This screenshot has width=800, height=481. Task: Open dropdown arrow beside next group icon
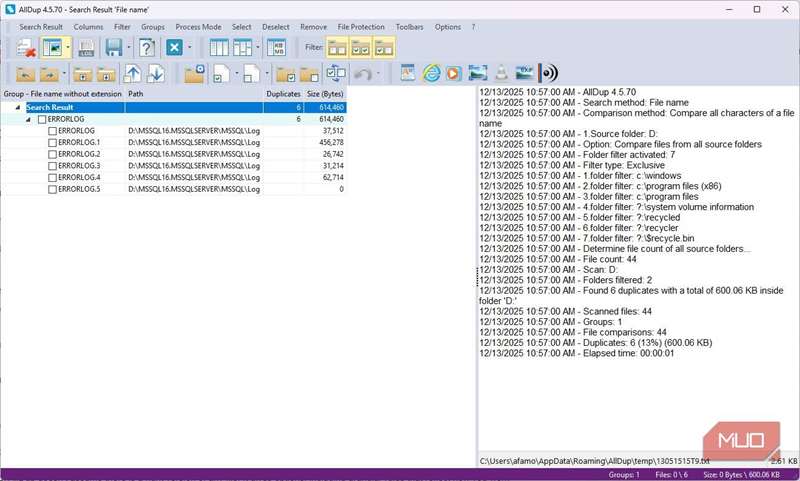click(64, 74)
